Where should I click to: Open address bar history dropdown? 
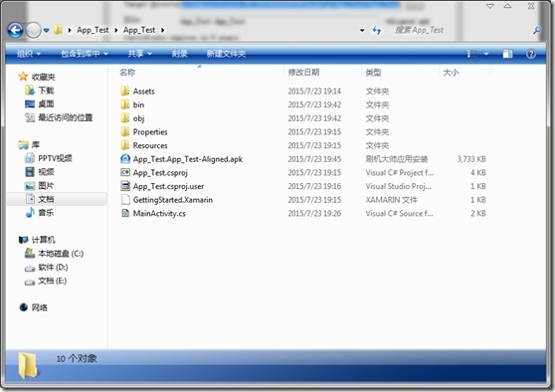point(362,31)
